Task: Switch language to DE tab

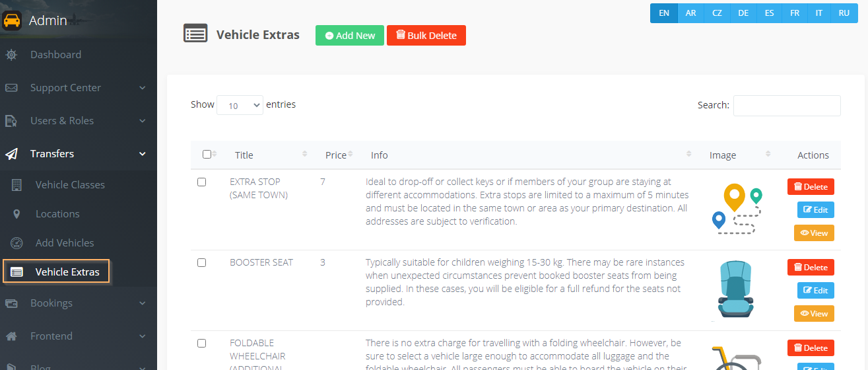Action: point(743,13)
